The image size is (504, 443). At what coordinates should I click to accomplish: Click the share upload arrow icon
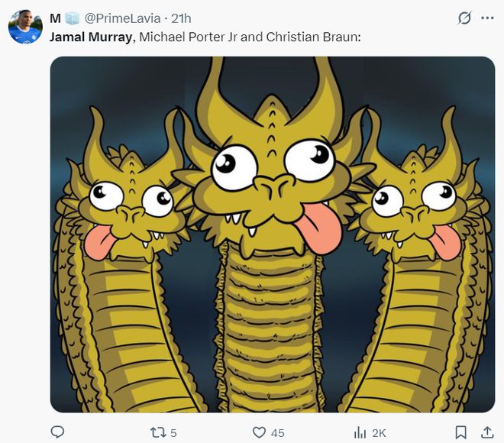tap(486, 432)
